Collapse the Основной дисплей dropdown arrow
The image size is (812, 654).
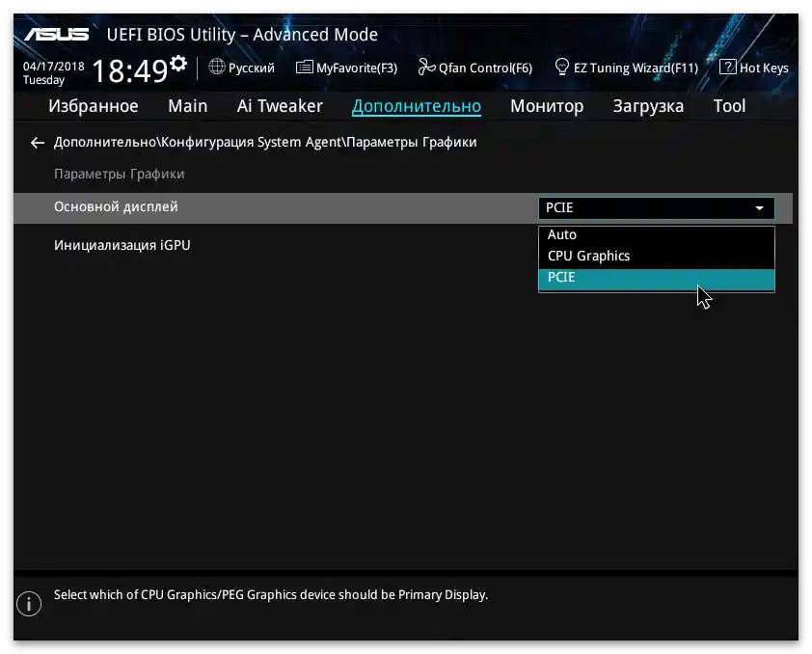click(759, 208)
